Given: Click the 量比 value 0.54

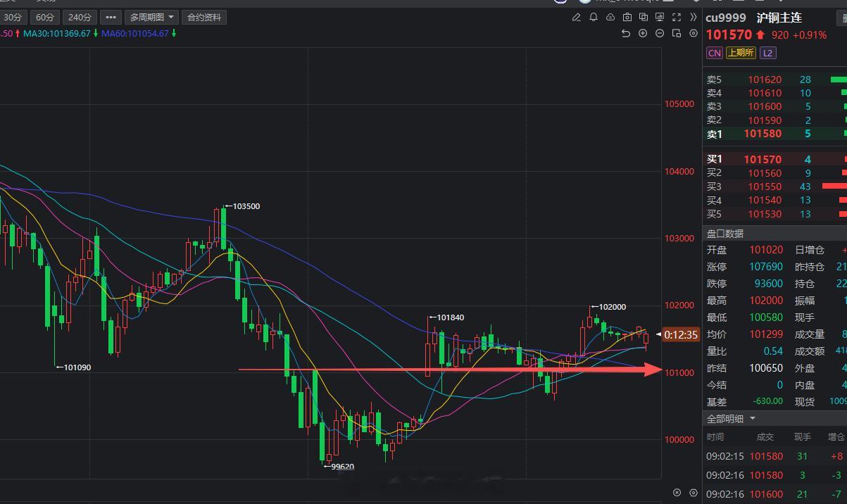Looking at the screenshot, I should pyautogui.click(x=773, y=351).
